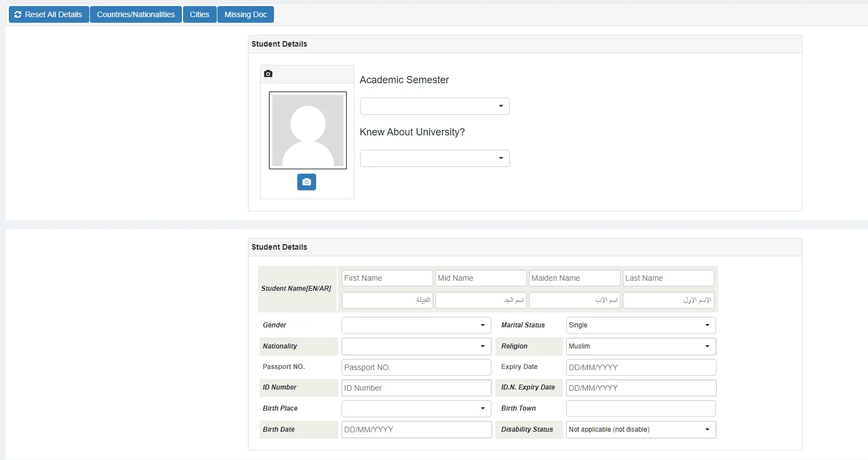Open the Cities button

200,14
